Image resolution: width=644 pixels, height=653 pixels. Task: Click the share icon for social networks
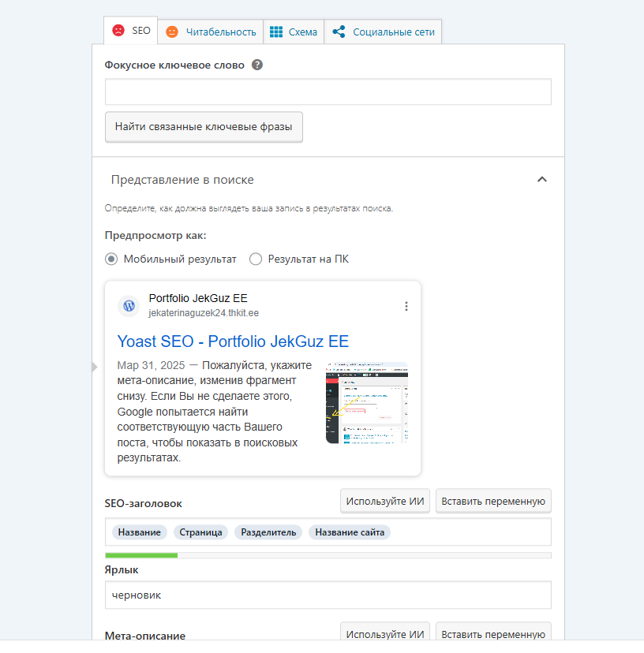point(339,32)
